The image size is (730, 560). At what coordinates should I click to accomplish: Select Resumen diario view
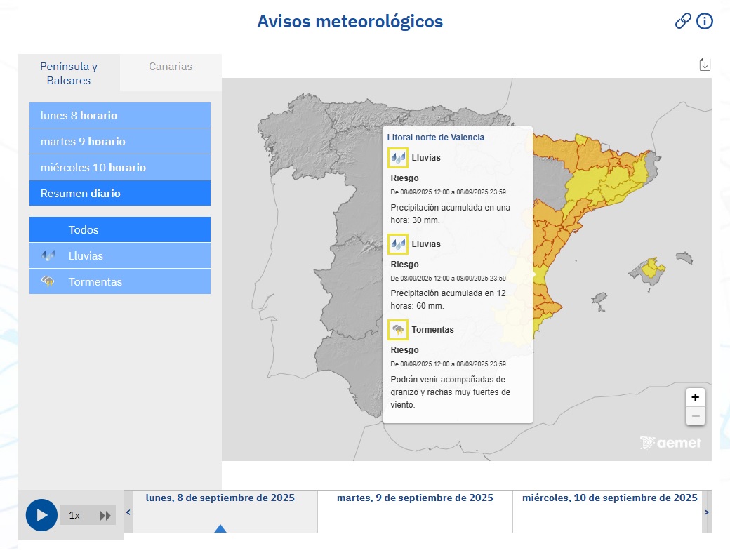119,193
